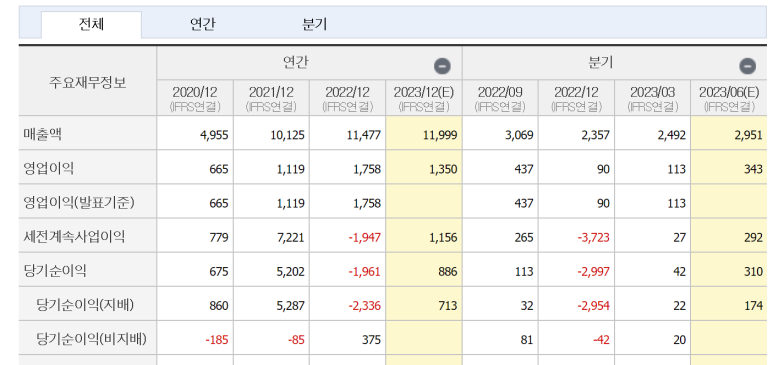Viewport: 773px width, 365px height.
Task: Click the negative value -3,723
Action: (x=594, y=238)
